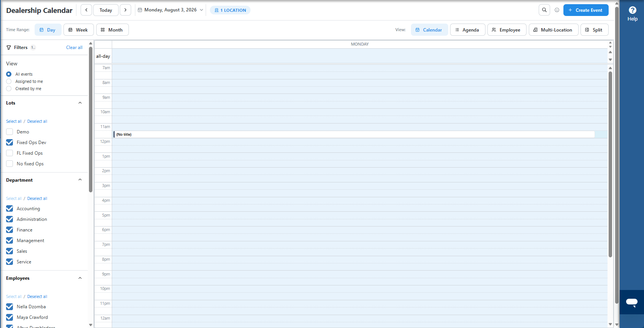The width and height of the screenshot is (644, 328).
Task: Select the Calendar view
Action: coord(429,30)
